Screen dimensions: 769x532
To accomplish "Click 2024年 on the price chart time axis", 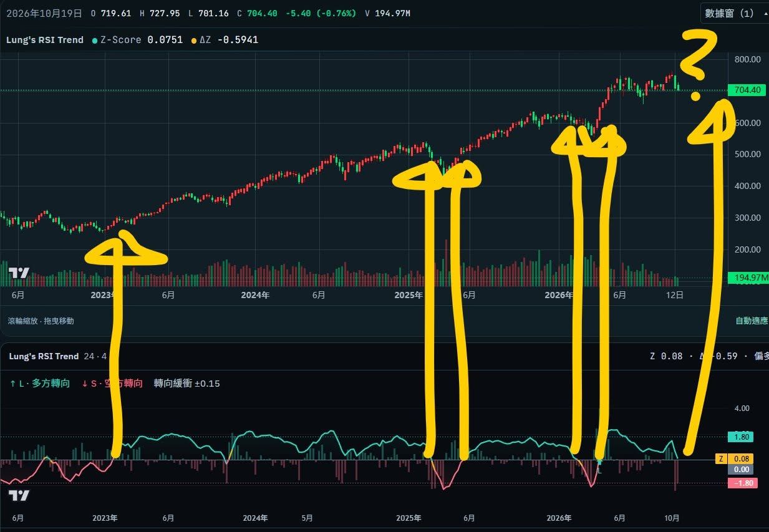I will (255, 295).
